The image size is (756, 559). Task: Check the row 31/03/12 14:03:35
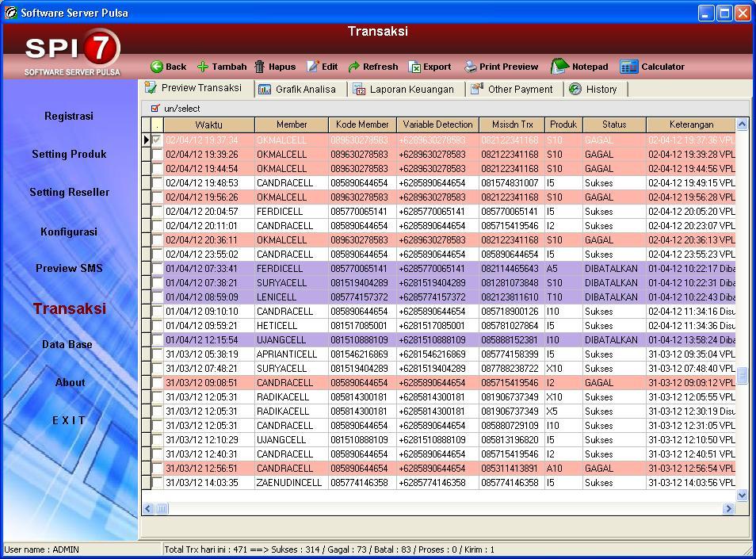tap(157, 483)
